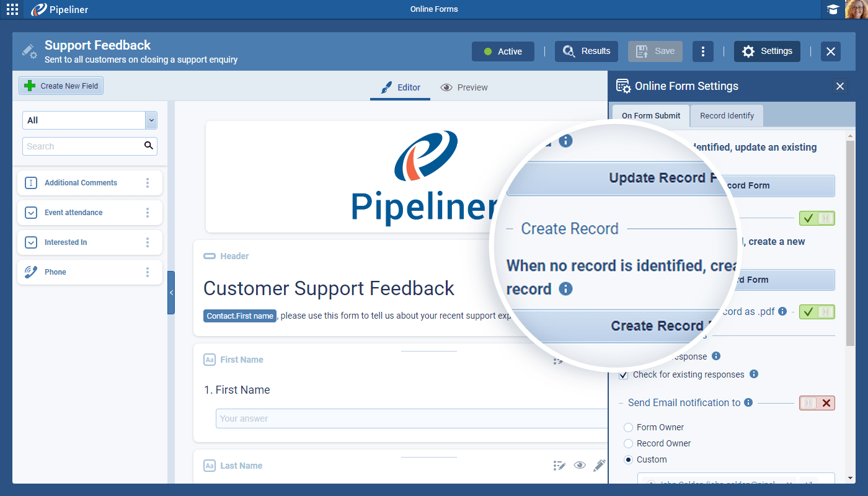The height and width of the screenshot is (496, 868).
Task: Open the apps grid launcher icon
Action: [x=12, y=9]
